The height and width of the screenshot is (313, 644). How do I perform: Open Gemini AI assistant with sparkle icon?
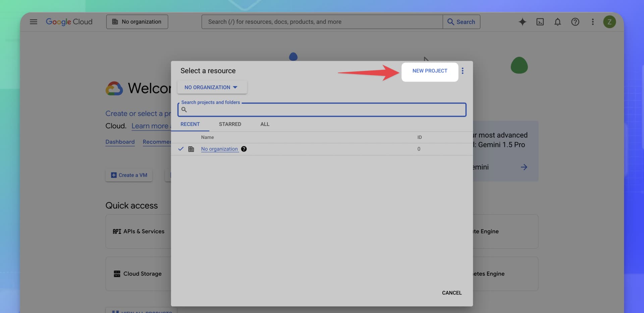(x=522, y=21)
